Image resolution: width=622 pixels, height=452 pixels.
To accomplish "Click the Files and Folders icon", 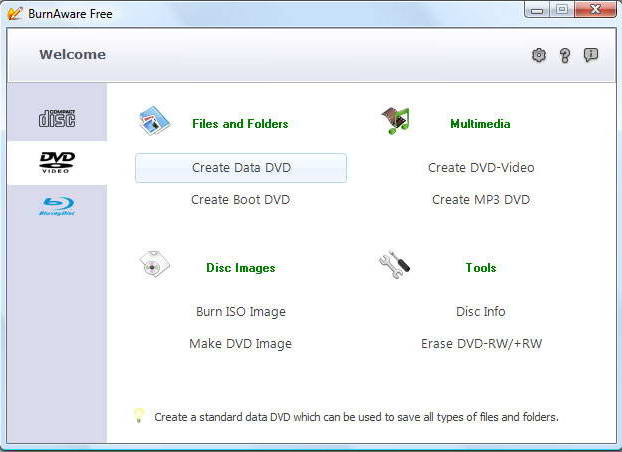I will pyautogui.click(x=154, y=121).
